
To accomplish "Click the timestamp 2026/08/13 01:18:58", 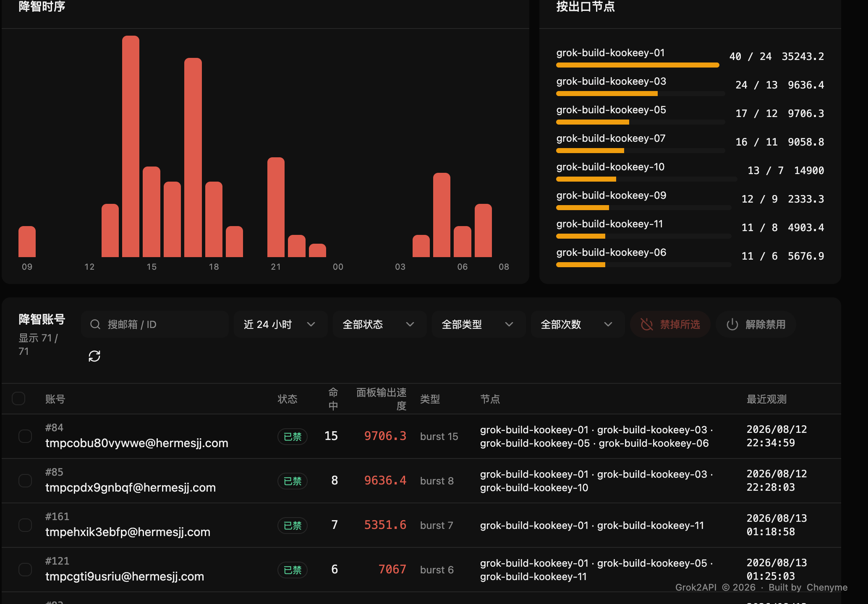I will 776,525.
